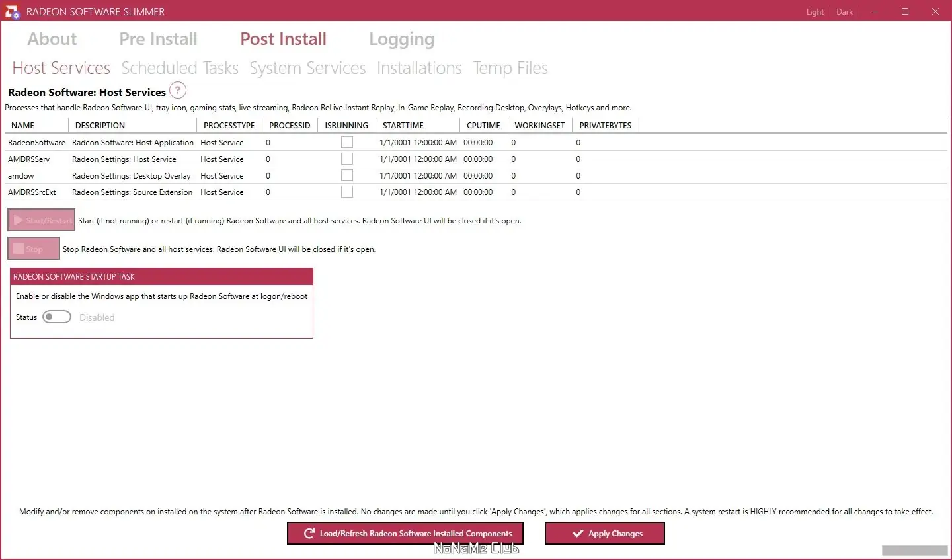Click the help question mark icon
The width and height of the screenshot is (952, 560).
pyautogui.click(x=178, y=91)
